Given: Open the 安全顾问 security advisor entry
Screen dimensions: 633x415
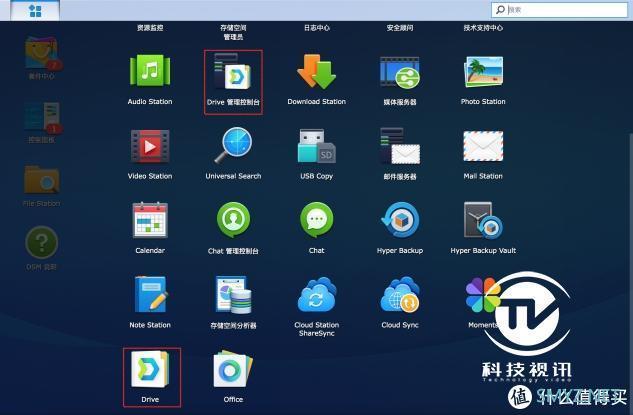Looking at the screenshot, I should [400, 28].
